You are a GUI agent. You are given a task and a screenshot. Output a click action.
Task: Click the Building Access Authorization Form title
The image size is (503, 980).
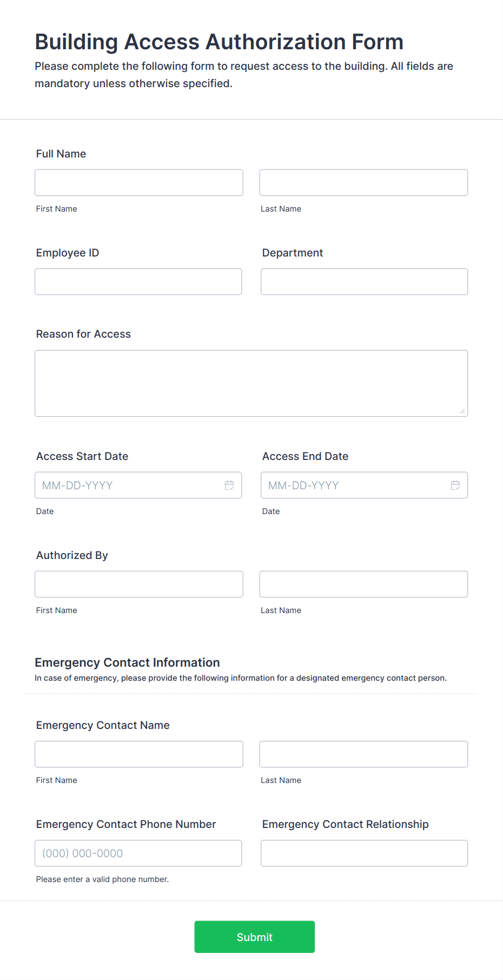point(219,42)
